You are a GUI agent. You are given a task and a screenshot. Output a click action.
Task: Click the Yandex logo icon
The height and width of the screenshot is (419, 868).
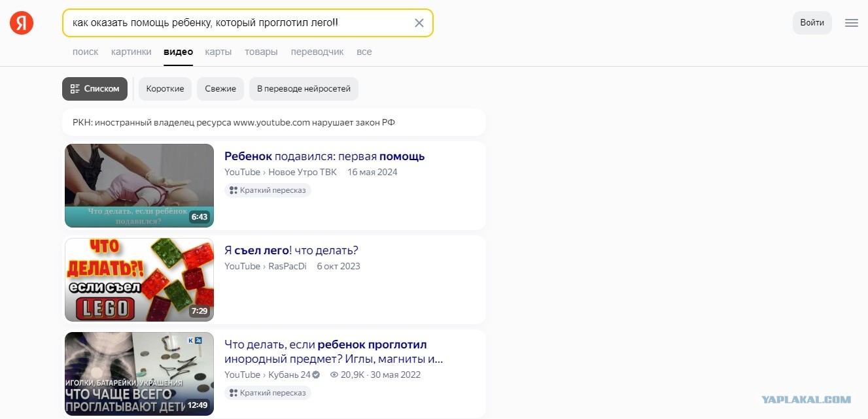(22, 23)
